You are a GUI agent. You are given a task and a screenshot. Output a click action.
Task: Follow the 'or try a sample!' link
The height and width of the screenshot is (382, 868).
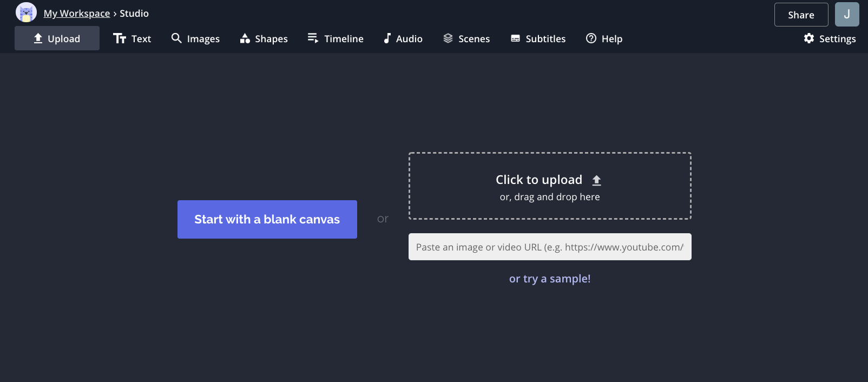tap(549, 279)
